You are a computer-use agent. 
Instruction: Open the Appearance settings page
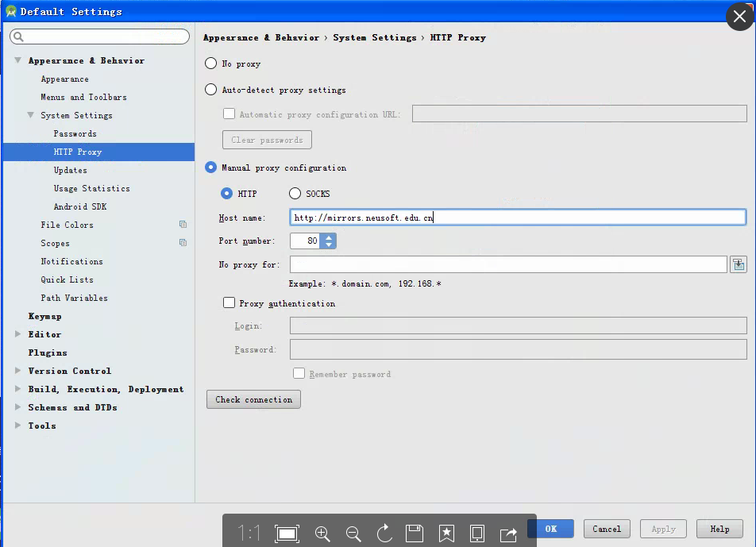(64, 79)
